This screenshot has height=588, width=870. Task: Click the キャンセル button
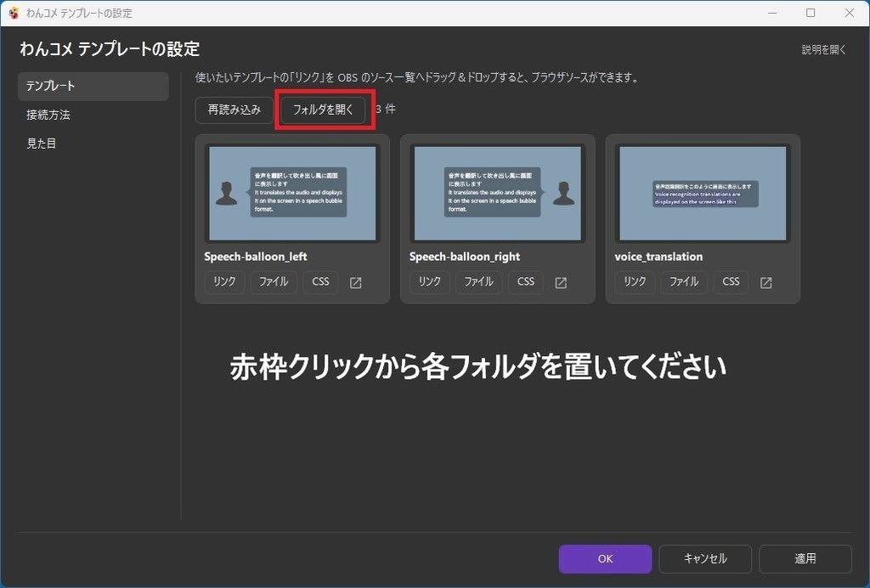click(x=705, y=558)
